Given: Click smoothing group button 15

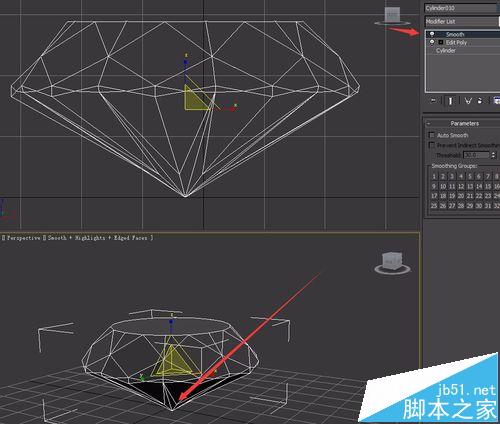Looking at the screenshot, I should tap(488, 186).
